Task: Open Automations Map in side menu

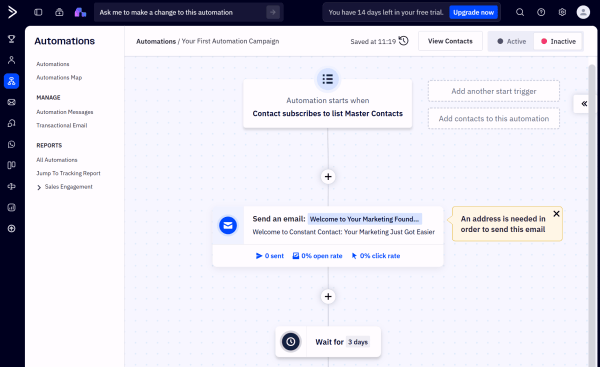Action: point(59,77)
